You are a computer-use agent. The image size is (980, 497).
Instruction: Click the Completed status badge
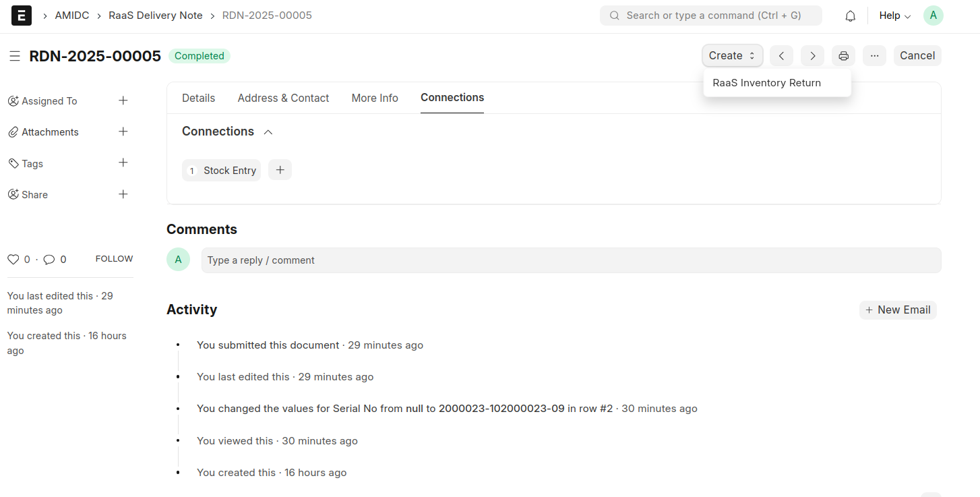(199, 56)
